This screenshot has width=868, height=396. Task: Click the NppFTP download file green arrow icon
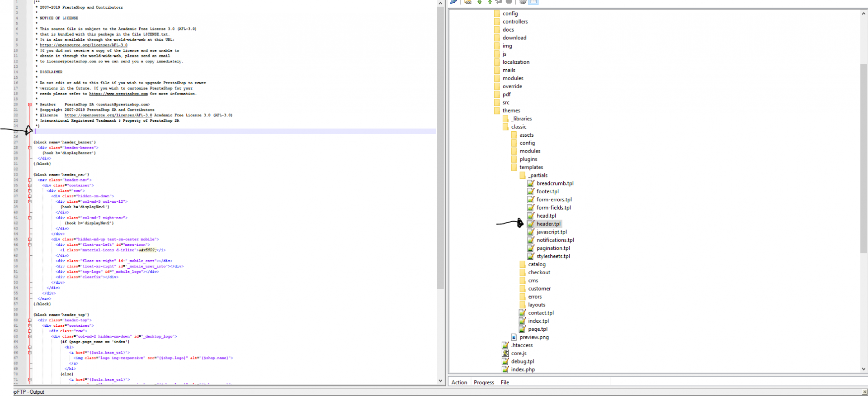pos(480,2)
